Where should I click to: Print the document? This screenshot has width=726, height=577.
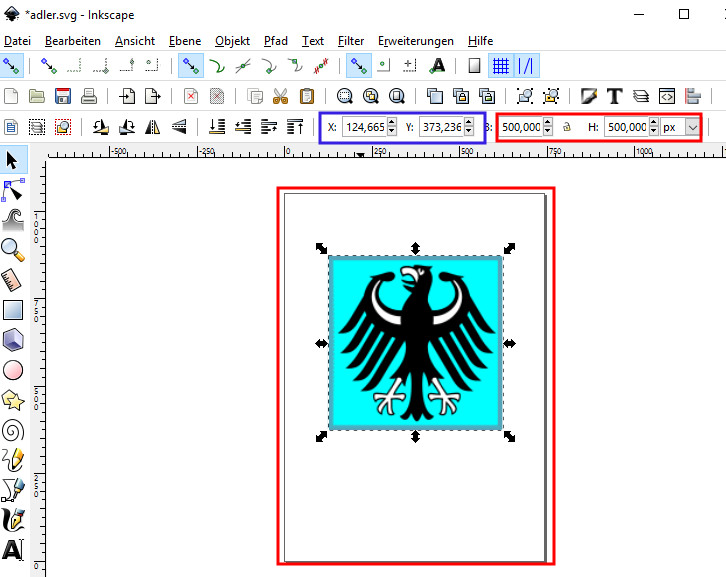click(88, 96)
